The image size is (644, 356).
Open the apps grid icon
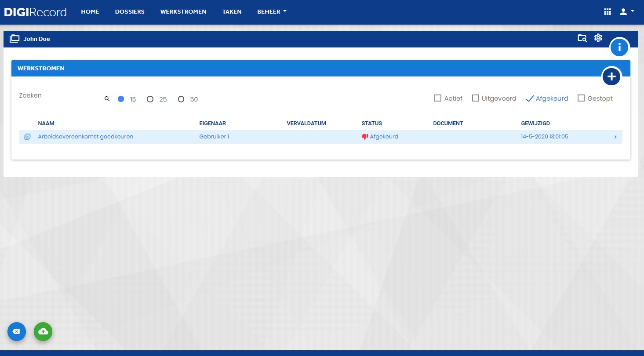point(608,12)
